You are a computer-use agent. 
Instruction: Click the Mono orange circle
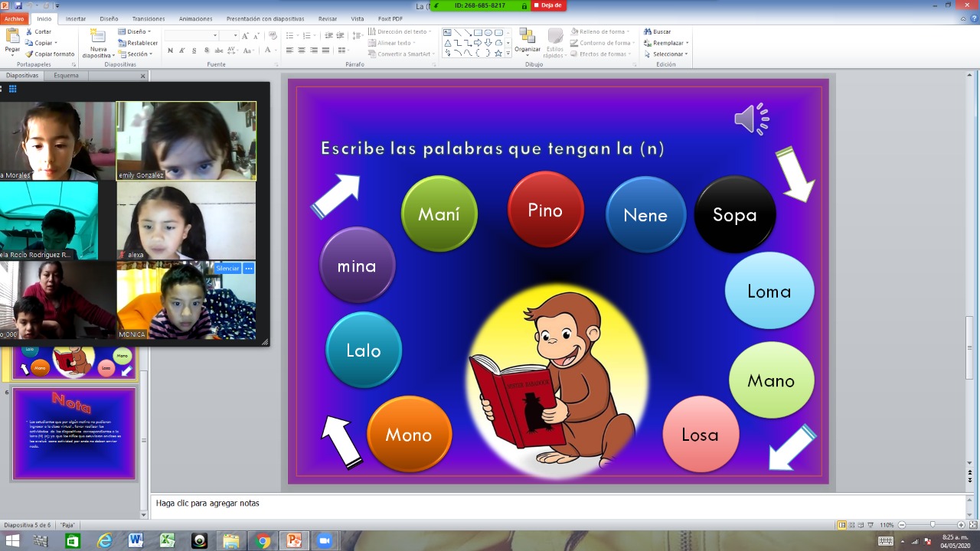coord(410,434)
